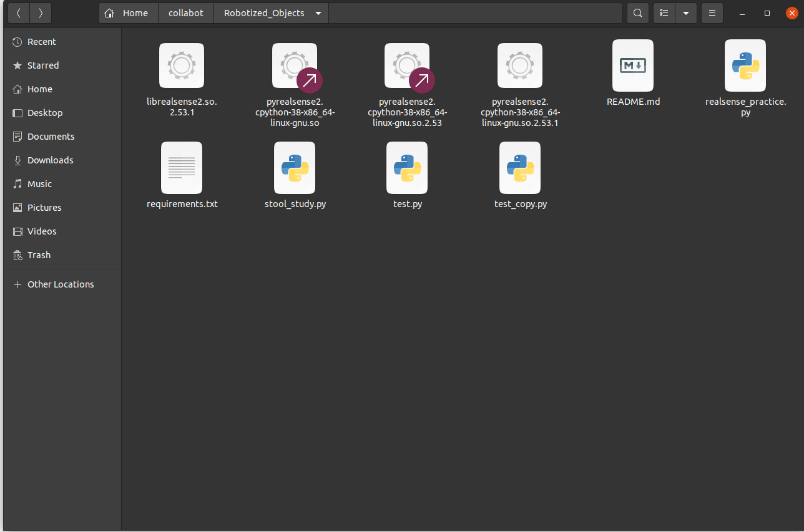Navigate to Home in path bar

click(x=129, y=13)
